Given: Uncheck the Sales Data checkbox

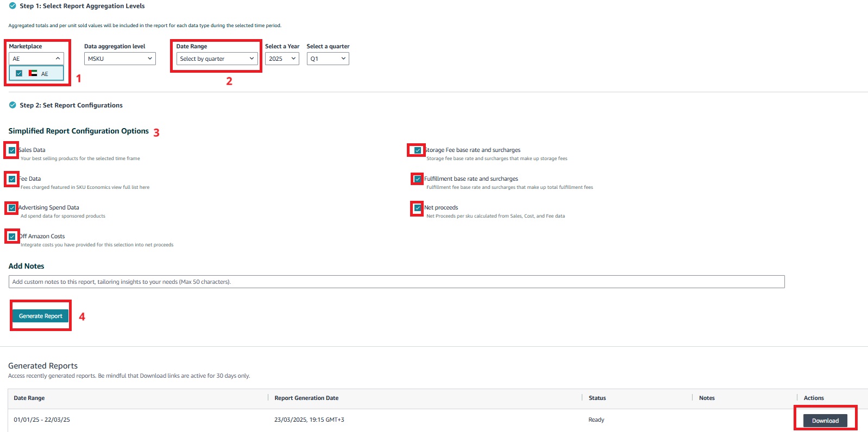Looking at the screenshot, I should 12,150.
